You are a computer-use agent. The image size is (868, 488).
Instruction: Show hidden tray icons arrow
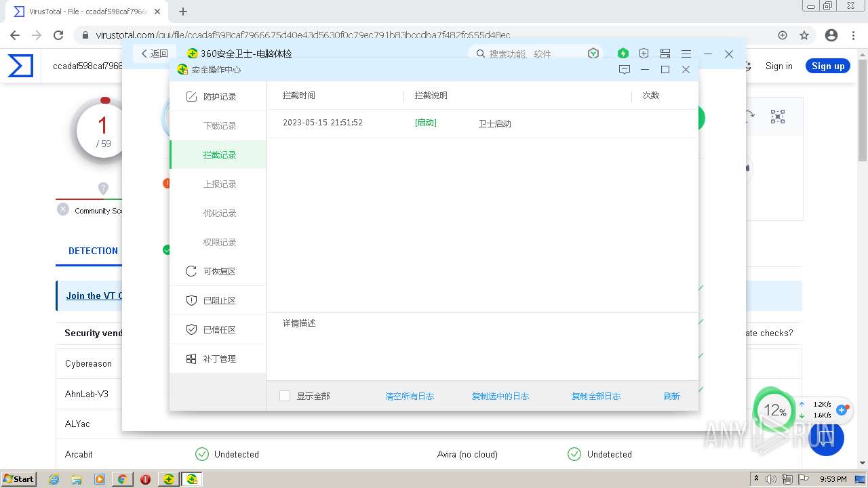[x=757, y=479]
